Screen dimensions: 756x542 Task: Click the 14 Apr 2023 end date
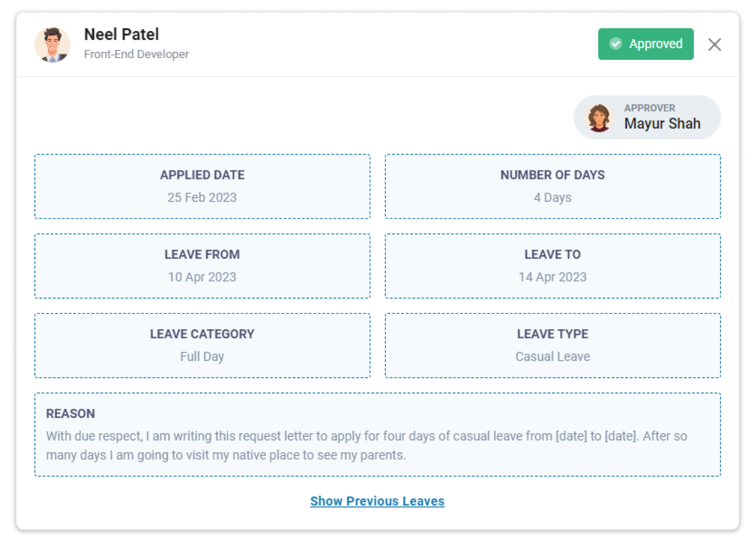(553, 277)
